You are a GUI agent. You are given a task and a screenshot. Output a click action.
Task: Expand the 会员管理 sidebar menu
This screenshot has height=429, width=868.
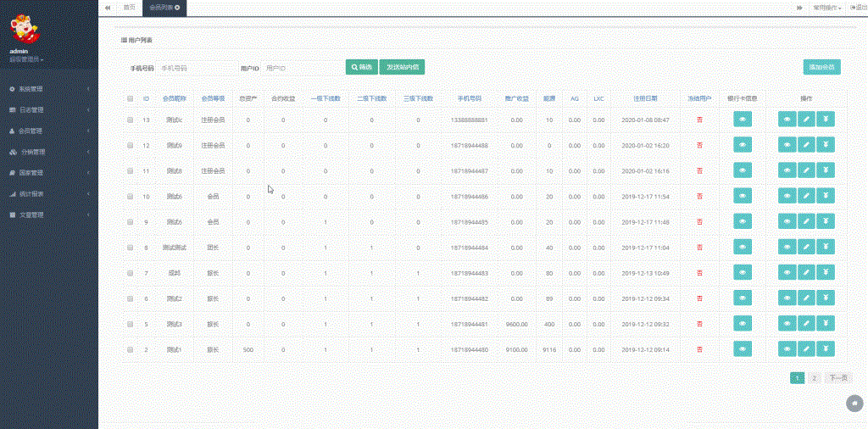[x=49, y=131]
